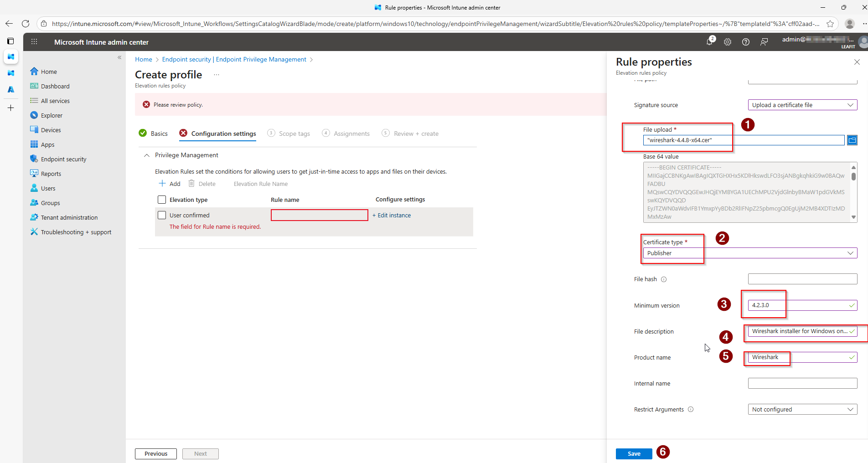Click the Edit instance link
Viewport: 868px width, 463px height.
coord(392,215)
